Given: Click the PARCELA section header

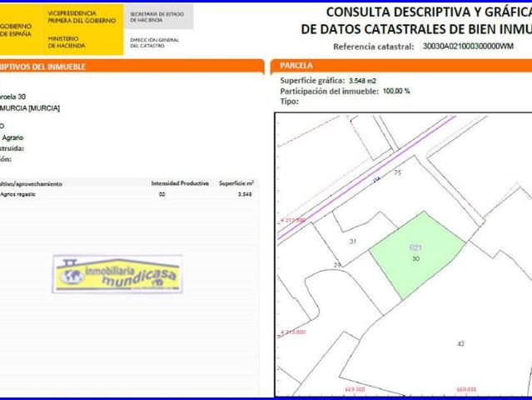Looking at the screenshot, I should [x=401, y=66].
